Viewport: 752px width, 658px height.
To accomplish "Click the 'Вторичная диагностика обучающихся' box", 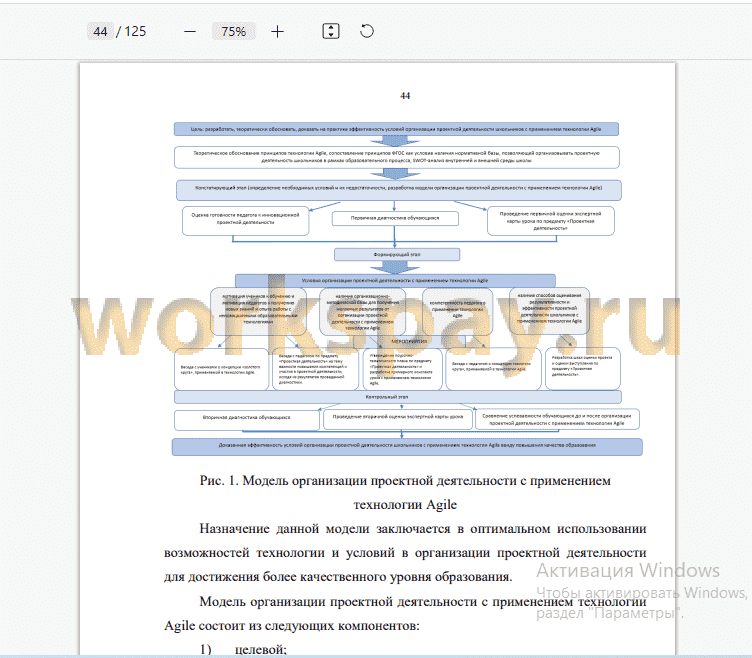I will coord(247,420).
